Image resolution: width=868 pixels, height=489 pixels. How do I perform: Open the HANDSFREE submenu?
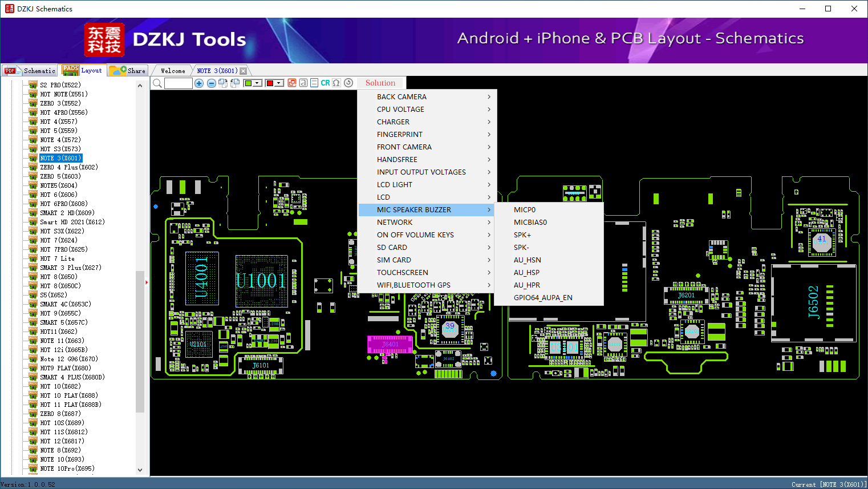click(427, 160)
